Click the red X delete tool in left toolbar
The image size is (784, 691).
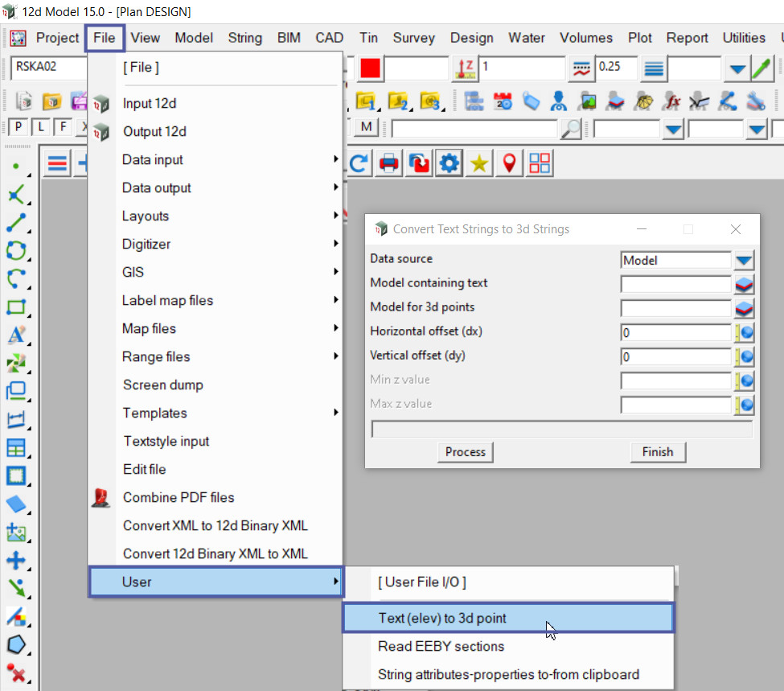16,672
